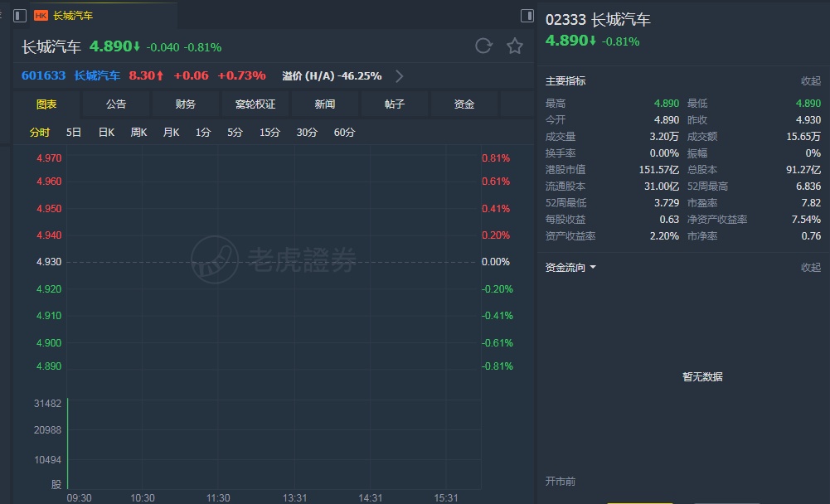Select the 30分 chart interval
This screenshot has width=830, height=504.
pyautogui.click(x=307, y=133)
